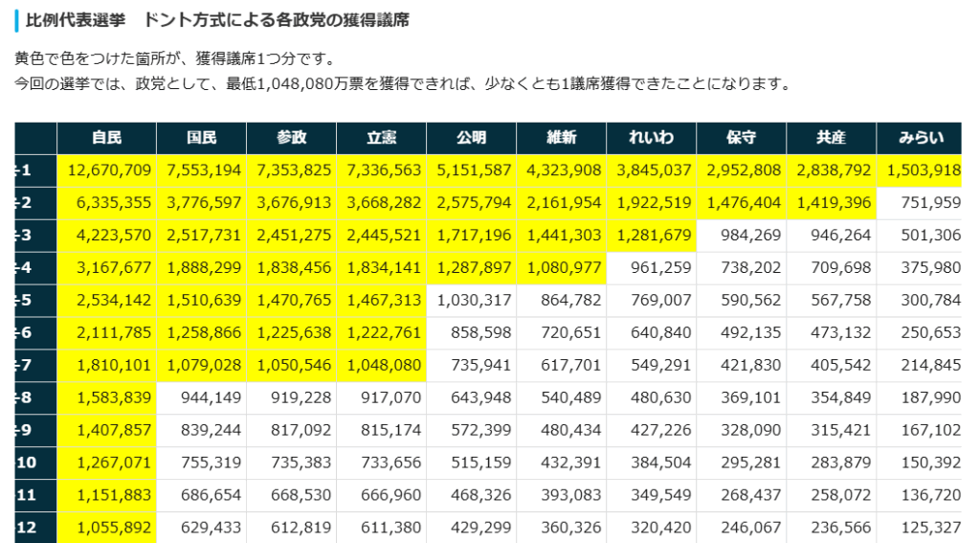The width and height of the screenshot is (980, 543).
Task: Select the 国民 column header
Action: coord(201,138)
